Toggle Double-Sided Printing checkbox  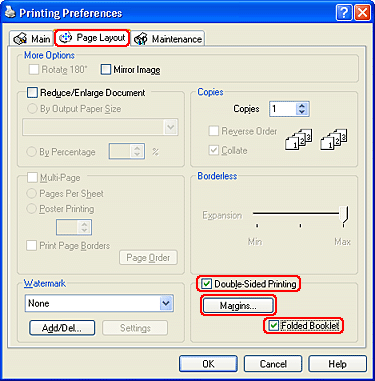[x=207, y=284]
